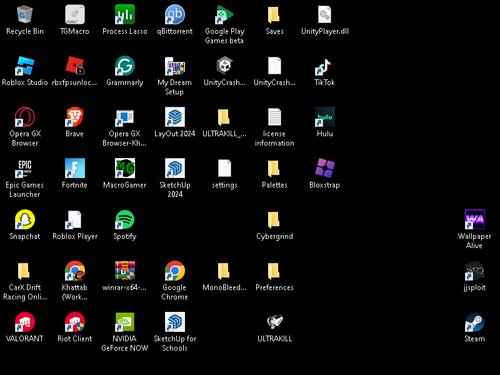Launch the VALORANT shortcut
This screenshot has width=500, height=375.
pyautogui.click(x=25, y=322)
